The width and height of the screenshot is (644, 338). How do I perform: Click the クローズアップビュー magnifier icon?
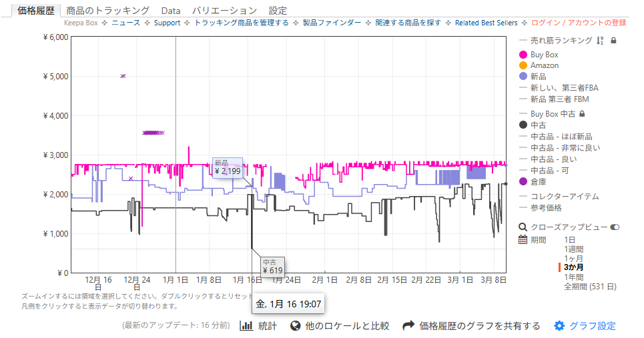pyautogui.click(x=523, y=227)
